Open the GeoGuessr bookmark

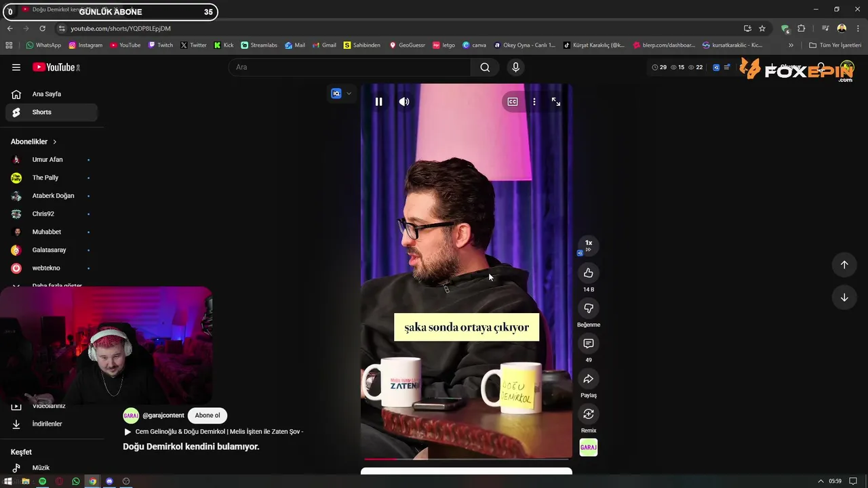[407, 45]
